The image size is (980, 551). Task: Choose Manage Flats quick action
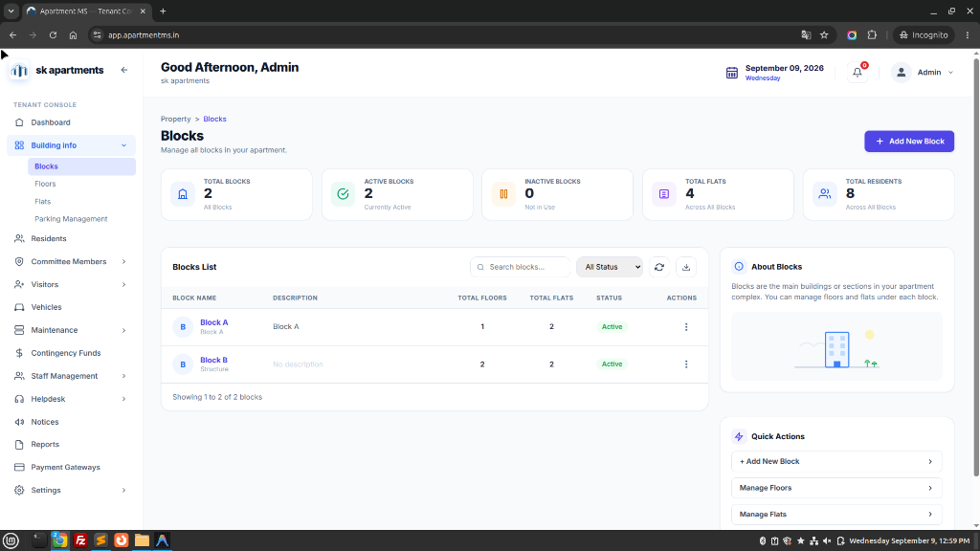pyautogui.click(x=836, y=514)
